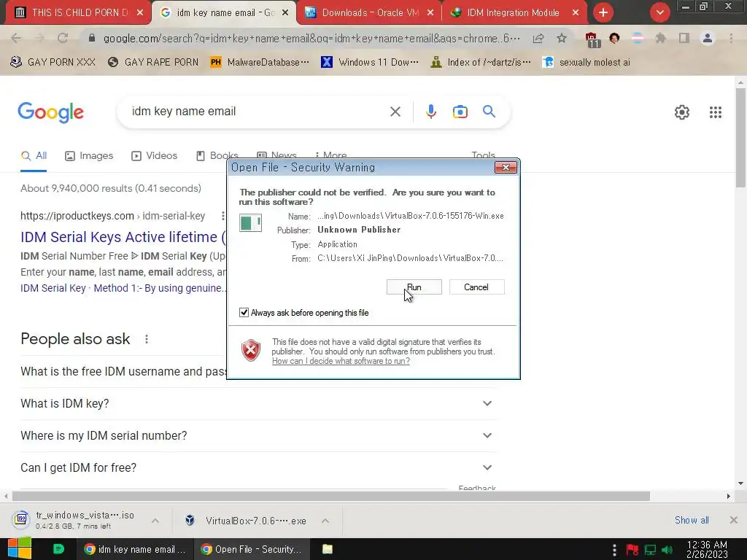Switch to the Downloads - Oracle VM tab

[x=369, y=12]
